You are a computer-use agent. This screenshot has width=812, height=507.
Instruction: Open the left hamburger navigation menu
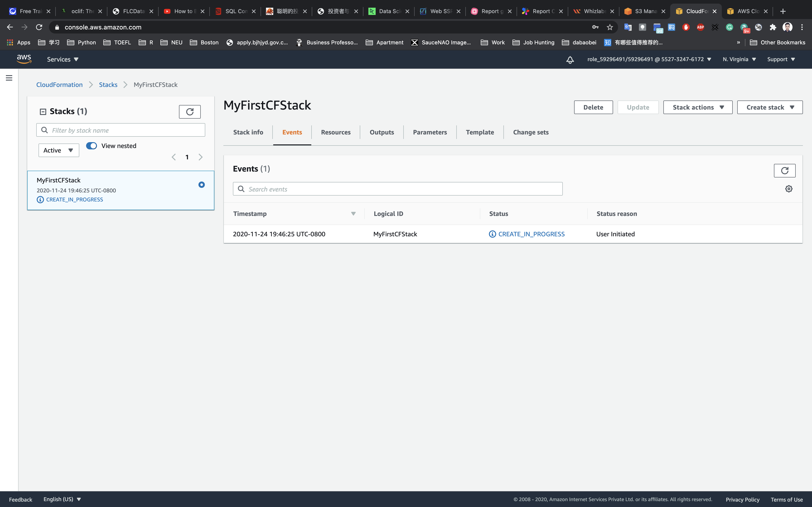(x=9, y=78)
